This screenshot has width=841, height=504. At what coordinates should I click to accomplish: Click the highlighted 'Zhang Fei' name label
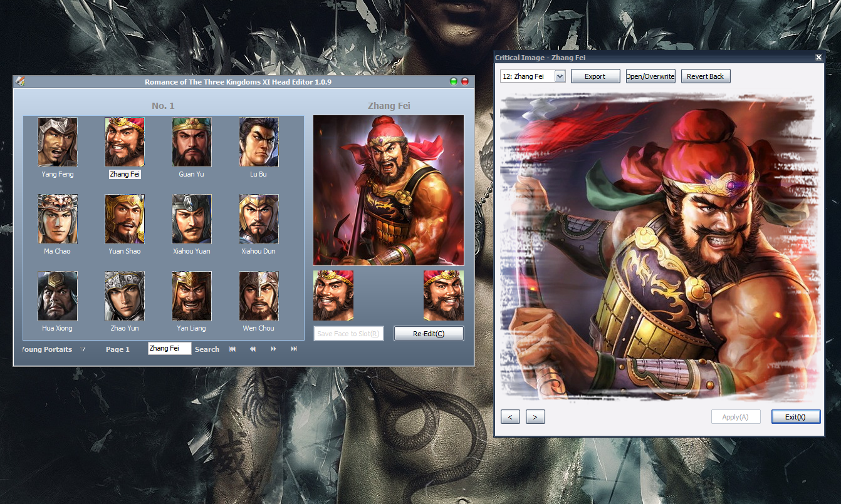pos(125,174)
